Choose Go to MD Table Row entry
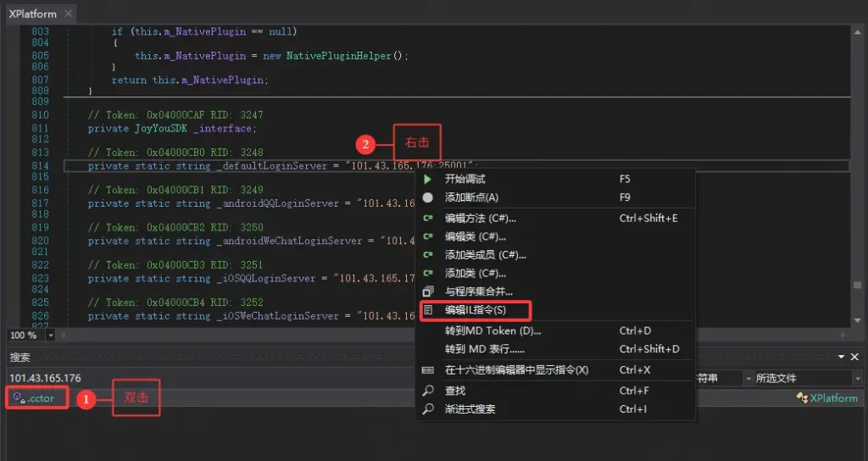 pos(555,349)
